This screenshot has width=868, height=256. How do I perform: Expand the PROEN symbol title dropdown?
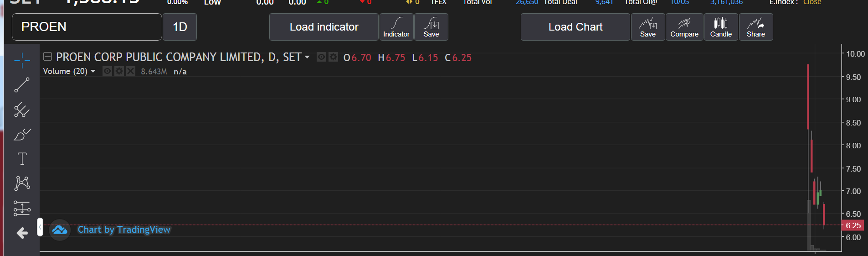click(x=307, y=57)
